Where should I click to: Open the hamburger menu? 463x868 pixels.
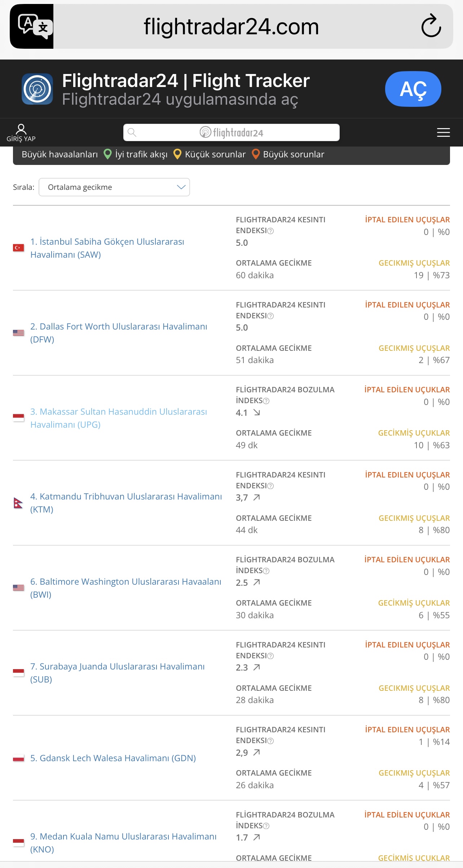443,132
